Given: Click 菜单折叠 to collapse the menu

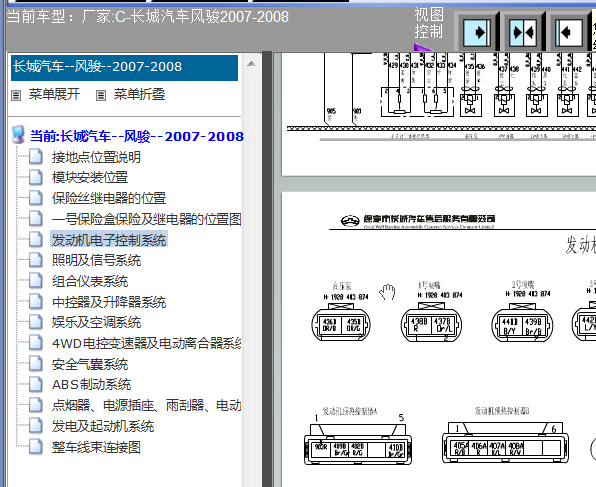Looking at the screenshot, I should (x=139, y=94).
